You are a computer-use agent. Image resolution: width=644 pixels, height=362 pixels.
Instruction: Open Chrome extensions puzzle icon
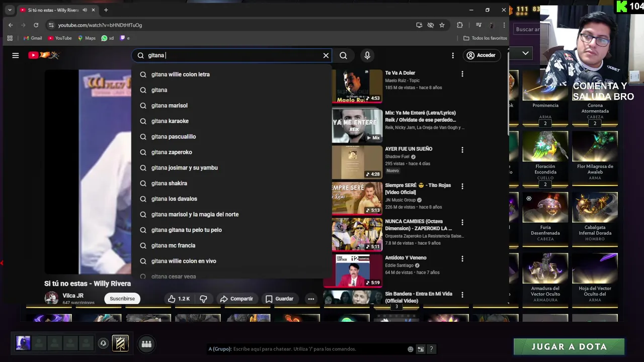460,25
